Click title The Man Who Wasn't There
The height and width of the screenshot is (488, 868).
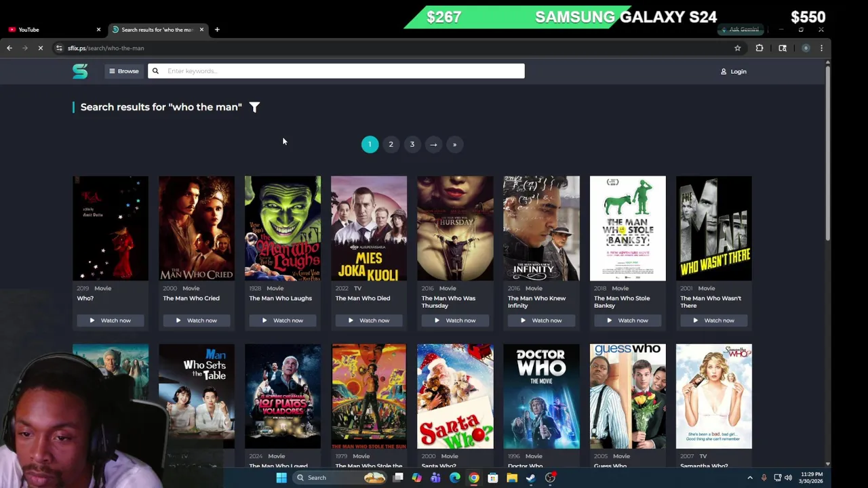click(711, 302)
